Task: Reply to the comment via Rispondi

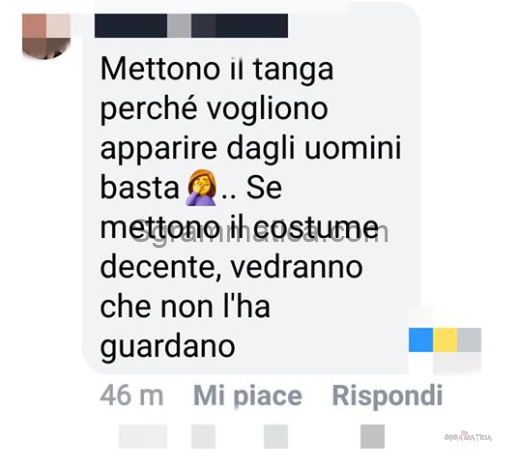Action: pyautogui.click(x=387, y=395)
